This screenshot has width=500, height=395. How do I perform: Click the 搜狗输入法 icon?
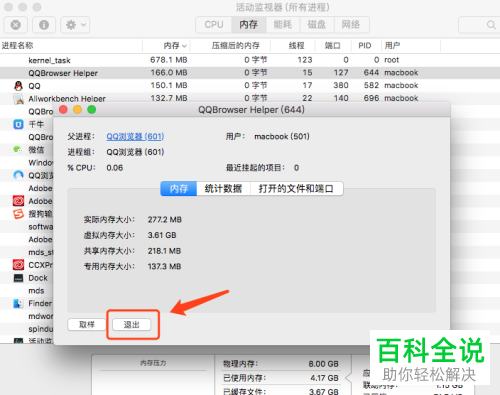tap(18, 214)
